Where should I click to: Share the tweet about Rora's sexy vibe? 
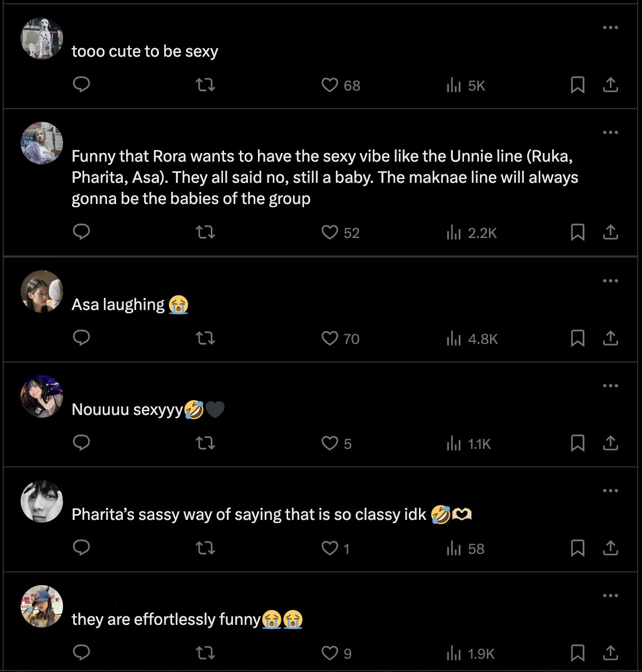(610, 232)
